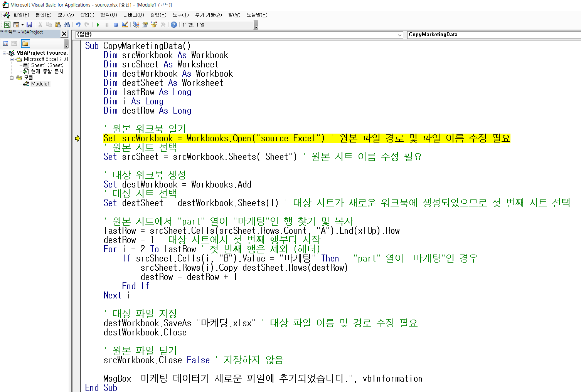
Task: Click View Object icon in Project panel
Action: click(14, 44)
